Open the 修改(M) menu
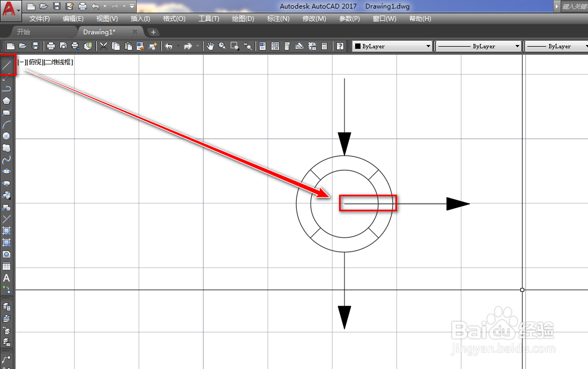Viewport: 588px width, 369px height. 314,19
